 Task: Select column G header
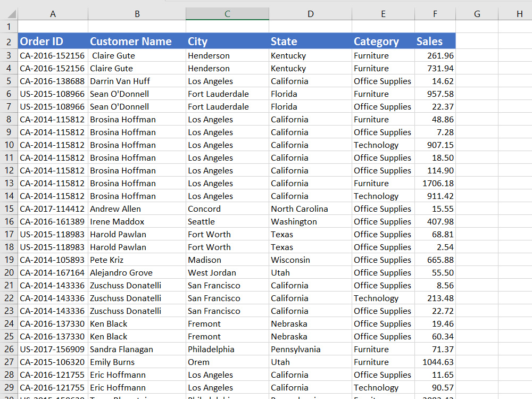click(477, 14)
